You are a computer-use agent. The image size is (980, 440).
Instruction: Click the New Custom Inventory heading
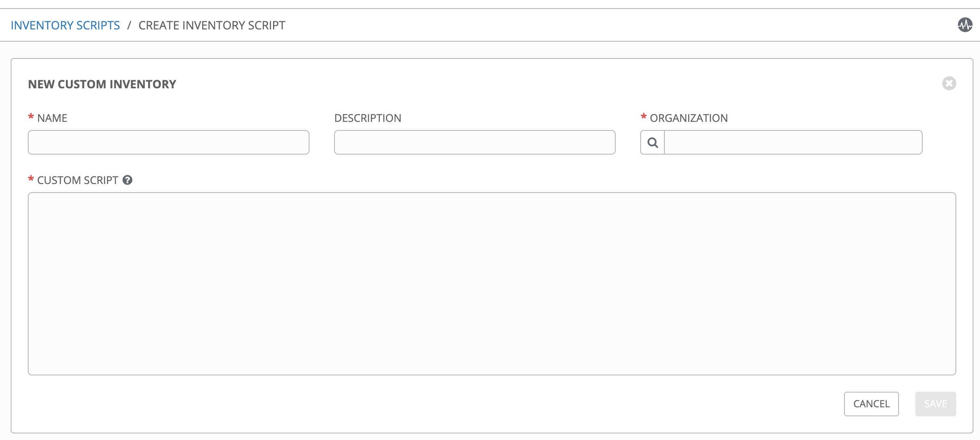click(102, 84)
